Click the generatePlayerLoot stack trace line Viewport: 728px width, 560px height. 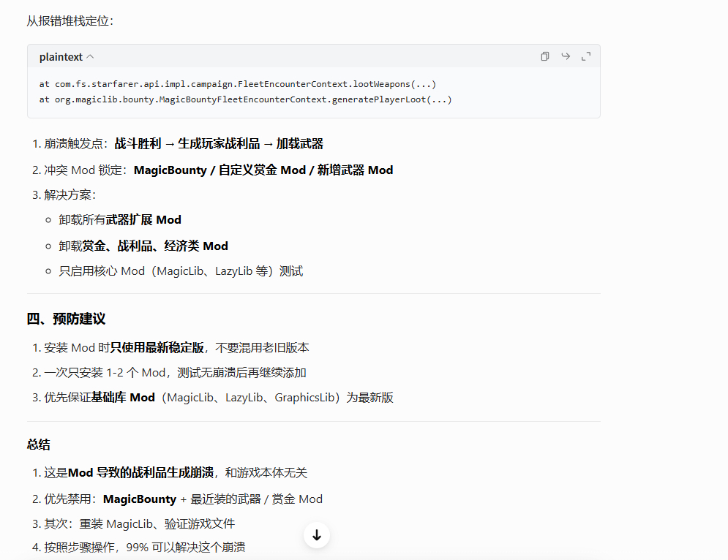click(246, 99)
